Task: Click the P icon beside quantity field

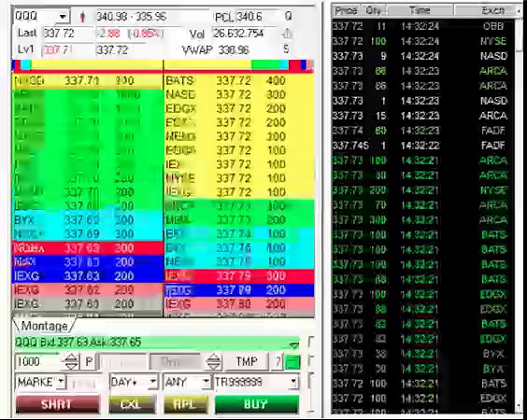Action: point(89,361)
